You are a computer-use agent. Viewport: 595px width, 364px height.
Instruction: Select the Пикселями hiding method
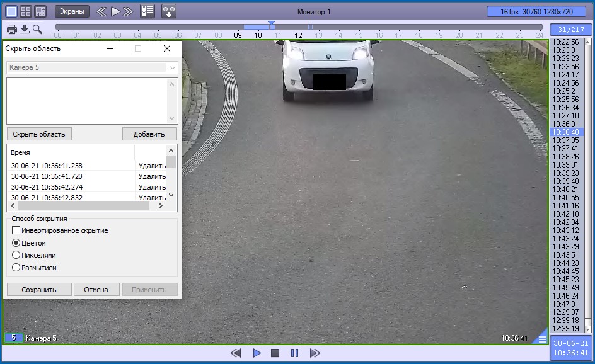16,255
